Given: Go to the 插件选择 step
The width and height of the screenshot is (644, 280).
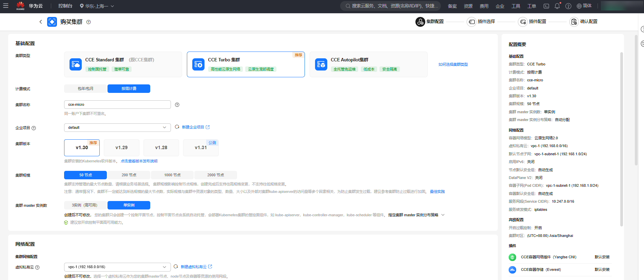Looking at the screenshot, I should click(481, 22).
